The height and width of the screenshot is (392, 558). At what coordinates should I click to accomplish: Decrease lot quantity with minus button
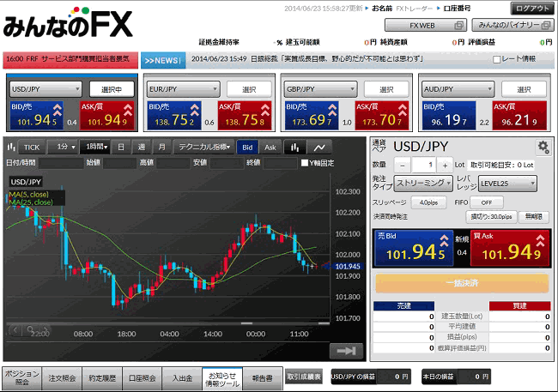pyautogui.click(x=403, y=165)
